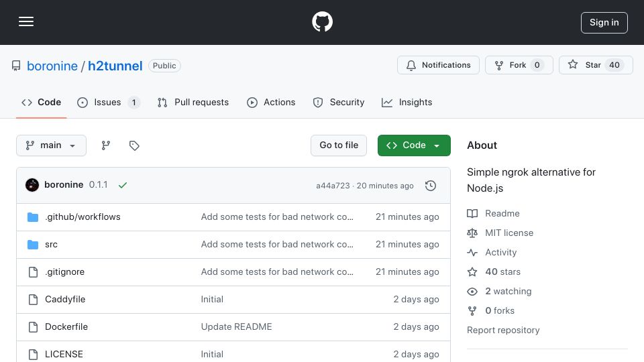Click the Sign in button

click(604, 23)
